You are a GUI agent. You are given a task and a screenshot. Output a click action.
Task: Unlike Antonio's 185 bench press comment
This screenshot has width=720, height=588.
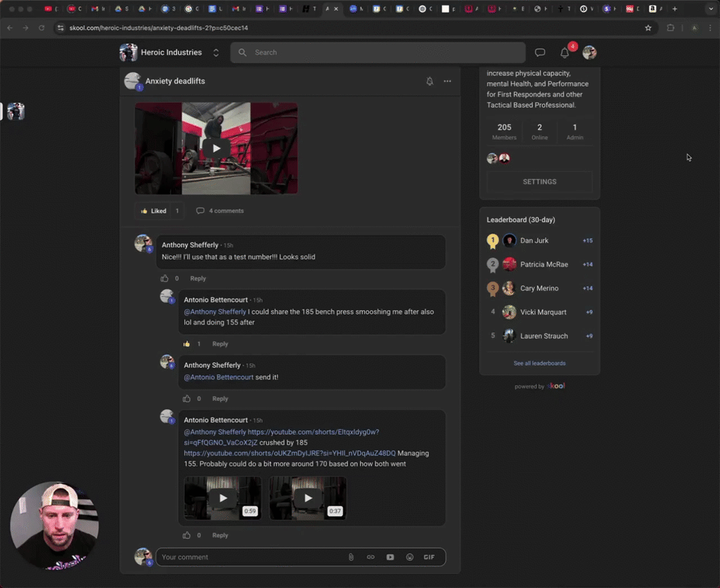click(x=186, y=344)
